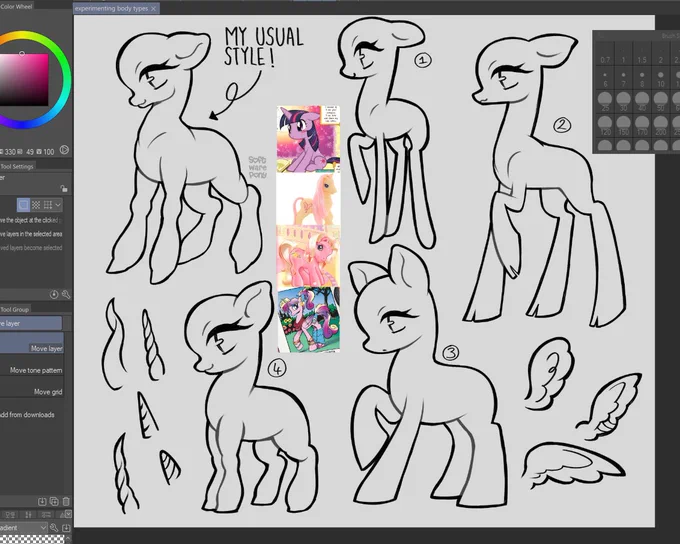Select brush size 150 preset
Image resolution: width=680 pixels, height=544 pixels.
coord(624,126)
